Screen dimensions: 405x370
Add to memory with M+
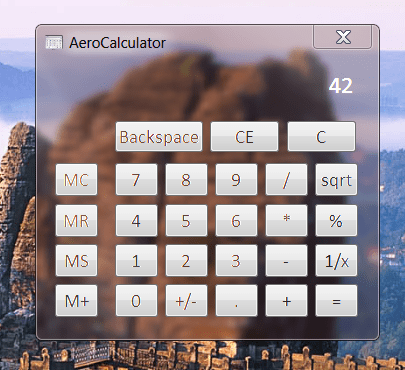(76, 301)
